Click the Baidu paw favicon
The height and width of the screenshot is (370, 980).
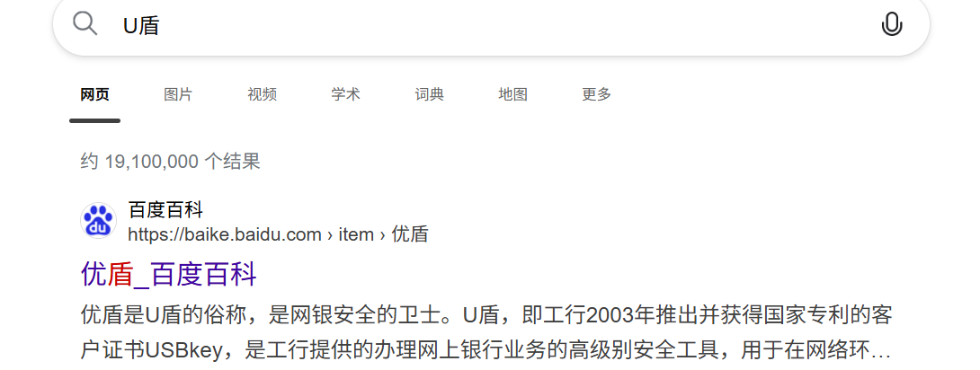pyautogui.click(x=98, y=221)
